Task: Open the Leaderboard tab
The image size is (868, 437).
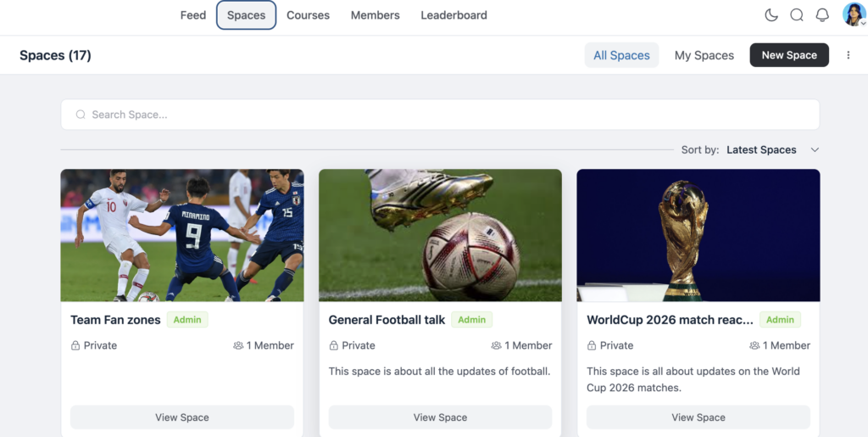Action: 454,15
